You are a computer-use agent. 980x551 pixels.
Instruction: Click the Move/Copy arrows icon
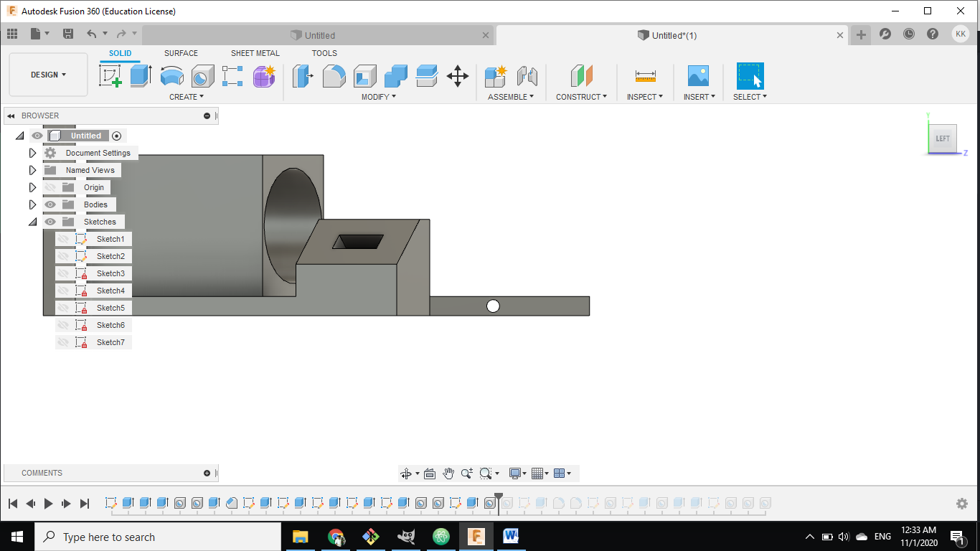pyautogui.click(x=458, y=75)
